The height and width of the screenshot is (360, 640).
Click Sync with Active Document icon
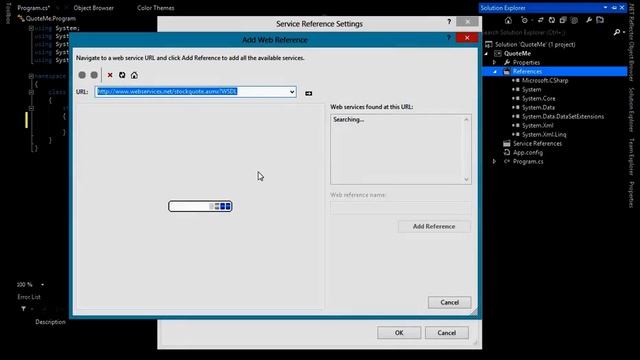pyautogui.click(x=540, y=20)
